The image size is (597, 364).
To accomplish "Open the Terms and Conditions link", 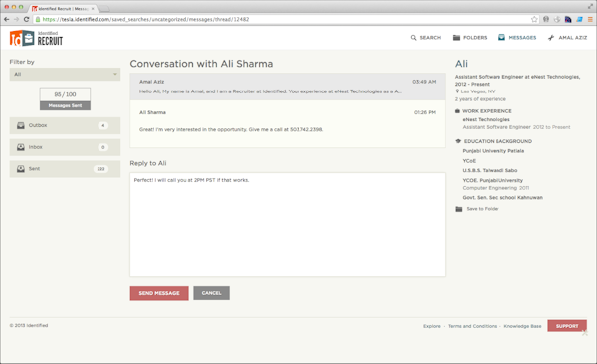I will coord(472,326).
